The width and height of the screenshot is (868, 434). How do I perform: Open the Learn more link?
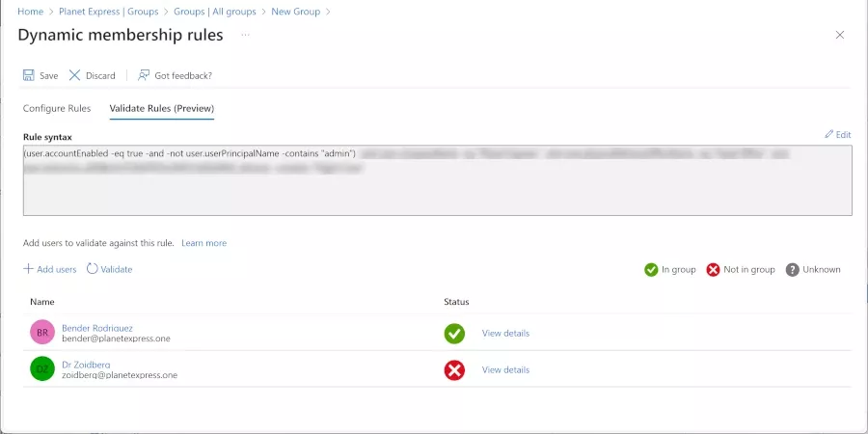click(x=203, y=243)
